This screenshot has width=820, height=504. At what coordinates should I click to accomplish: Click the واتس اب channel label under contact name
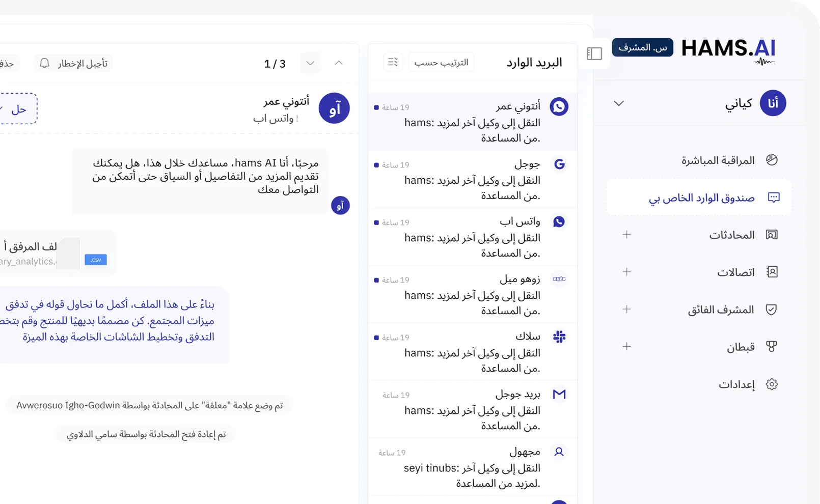274,118
